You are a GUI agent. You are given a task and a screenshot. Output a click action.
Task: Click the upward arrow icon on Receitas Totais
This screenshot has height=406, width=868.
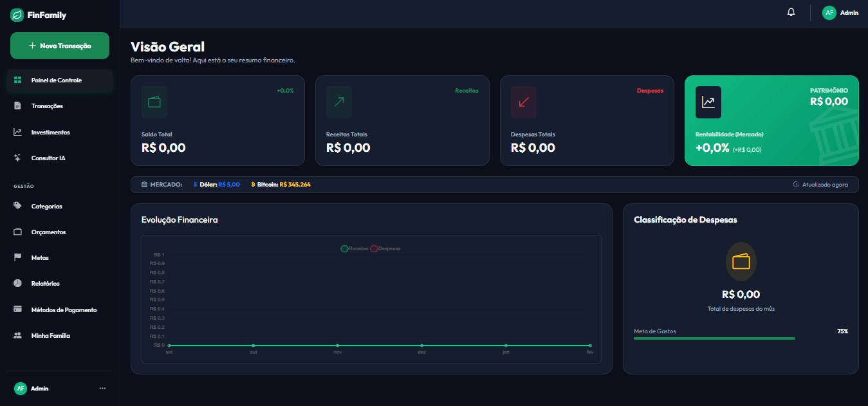pyautogui.click(x=338, y=102)
